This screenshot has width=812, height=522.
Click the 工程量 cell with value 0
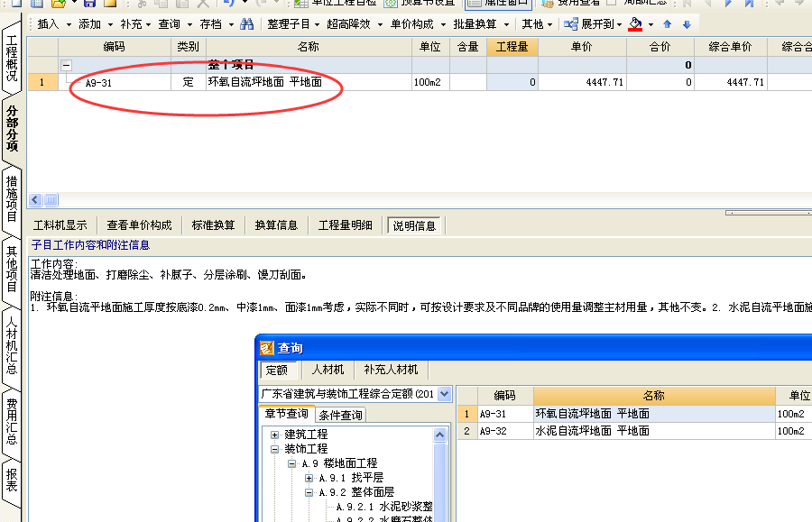click(x=512, y=82)
